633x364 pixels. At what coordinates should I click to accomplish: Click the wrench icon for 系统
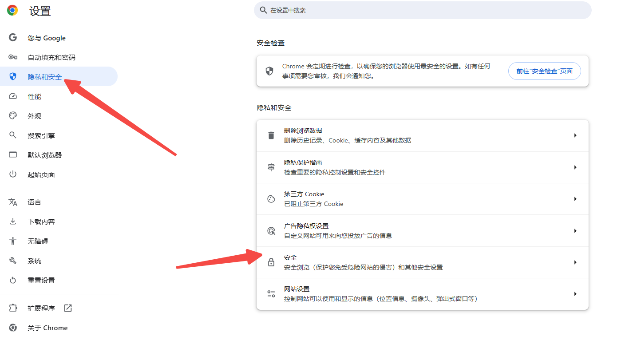tap(13, 261)
